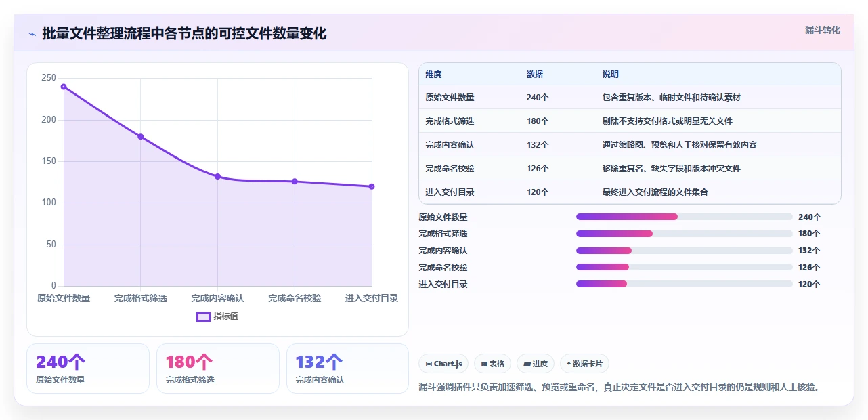Click the 120个 cell in the table's 数据 column
This screenshot has width=868, height=420.
(538, 192)
